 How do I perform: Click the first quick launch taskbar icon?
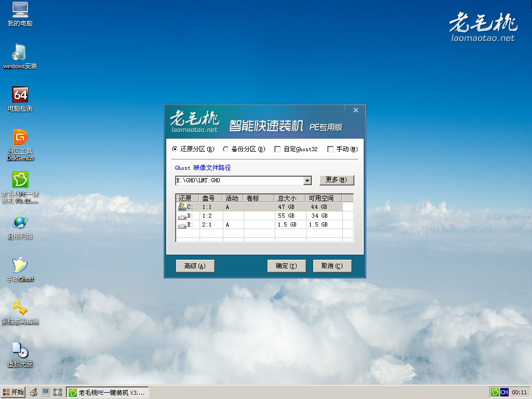[x=33, y=393]
